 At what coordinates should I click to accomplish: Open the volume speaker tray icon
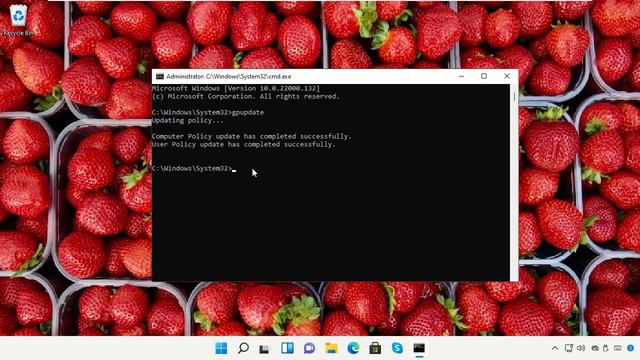tap(581, 348)
